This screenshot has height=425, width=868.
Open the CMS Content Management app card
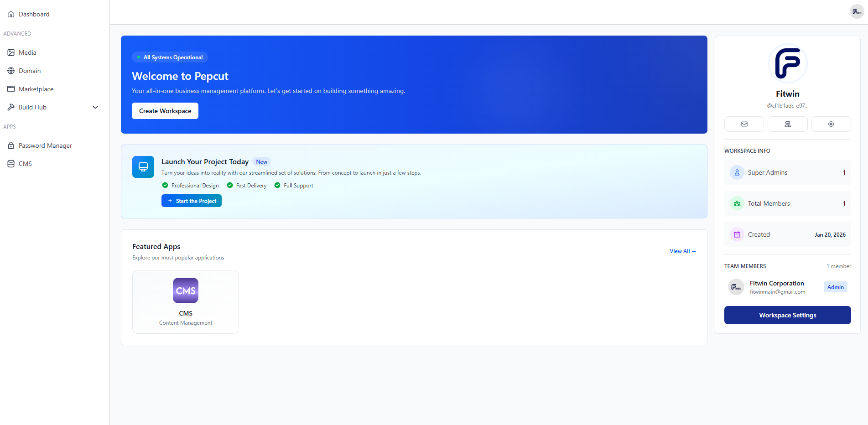click(185, 301)
